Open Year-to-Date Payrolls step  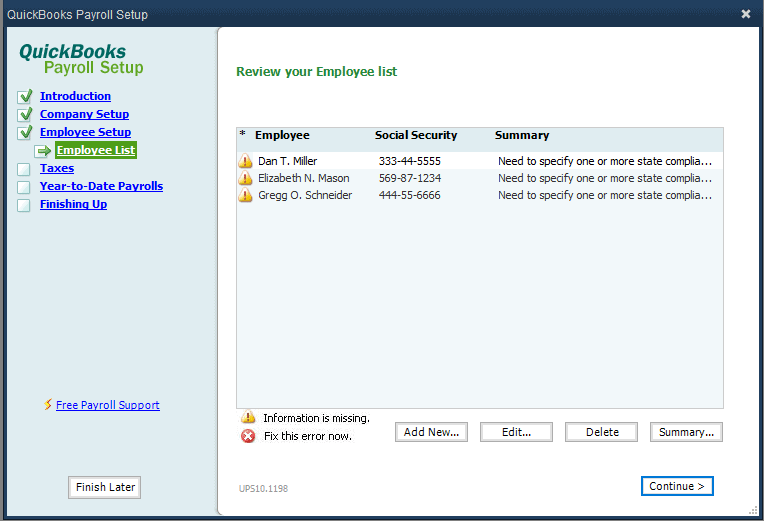click(x=101, y=186)
